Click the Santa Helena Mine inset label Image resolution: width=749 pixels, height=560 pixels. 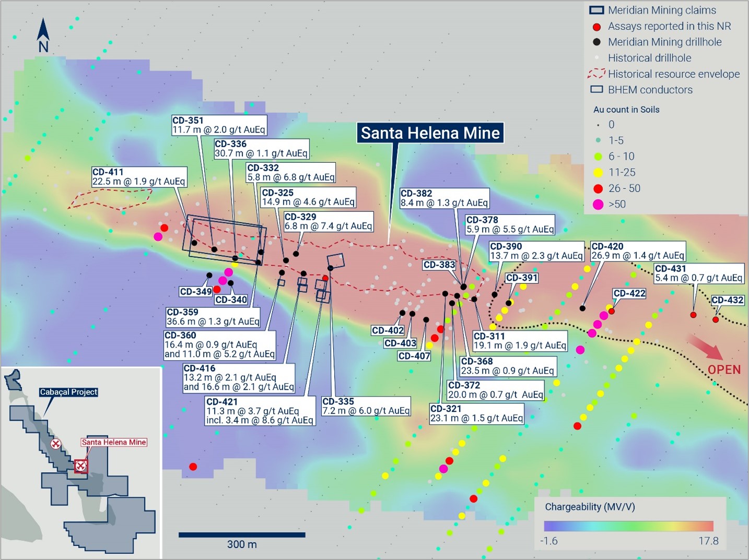pyautogui.click(x=114, y=442)
